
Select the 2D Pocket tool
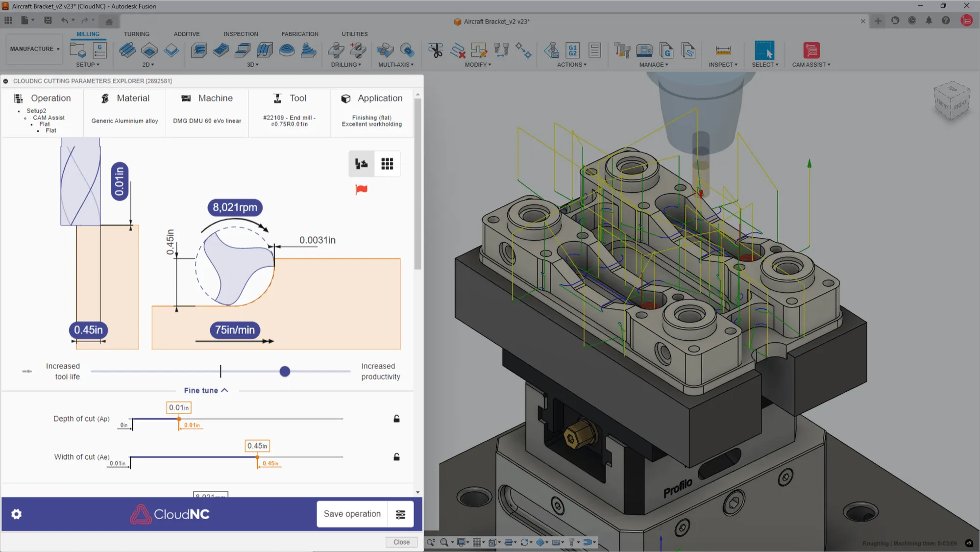[149, 50]
